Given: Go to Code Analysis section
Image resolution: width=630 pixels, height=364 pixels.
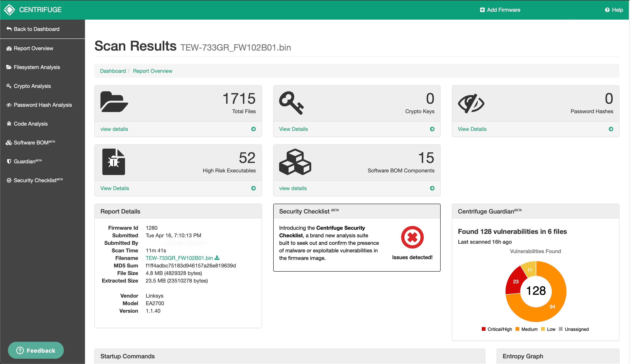Looking at the screenshot, I should [x=31, y=124].
